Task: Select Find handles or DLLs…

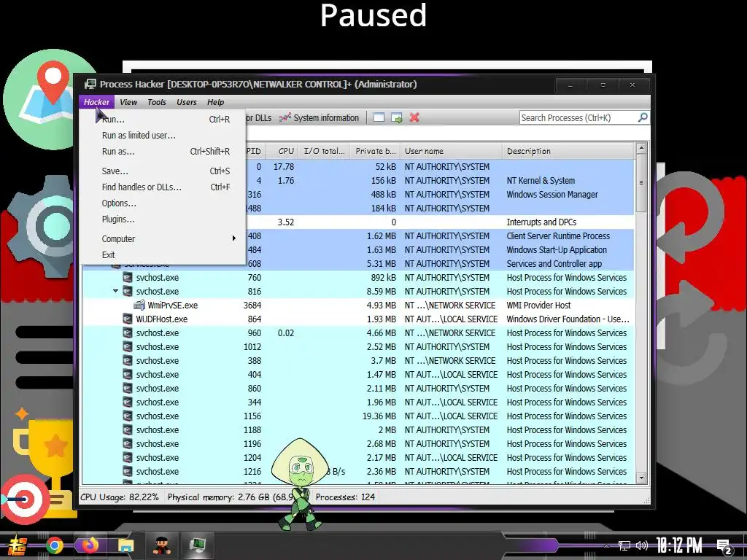Action: click(163, 187)
